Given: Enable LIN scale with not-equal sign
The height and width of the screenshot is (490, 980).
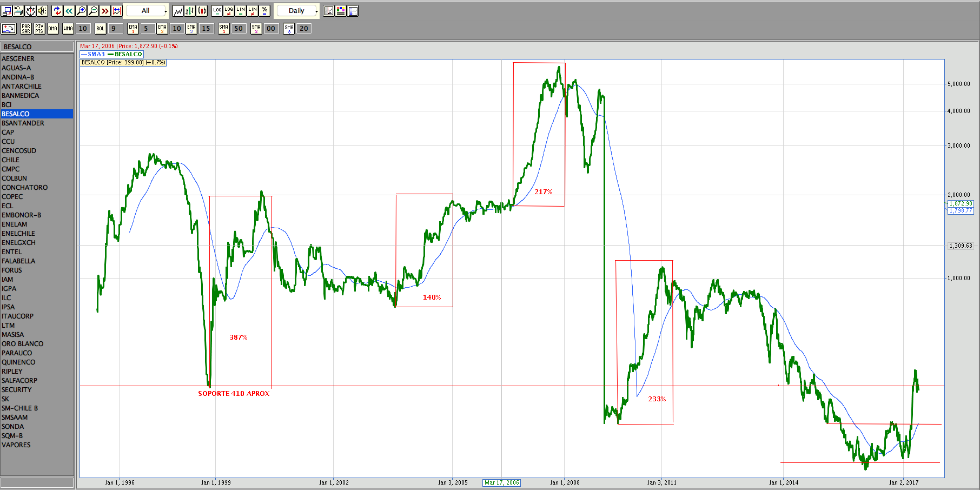Looking at the screenshot, I should click(253, 11).
